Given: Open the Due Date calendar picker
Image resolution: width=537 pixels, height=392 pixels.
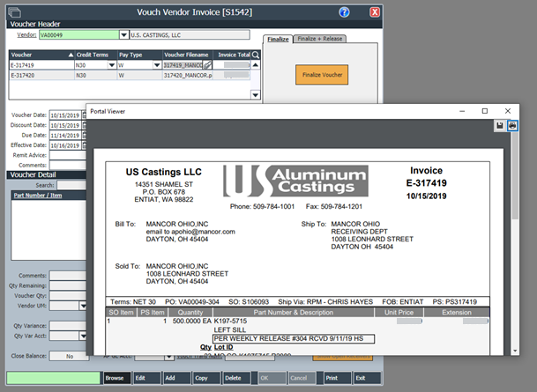Looking at the screenshot, I should click(x=85, y=135).
